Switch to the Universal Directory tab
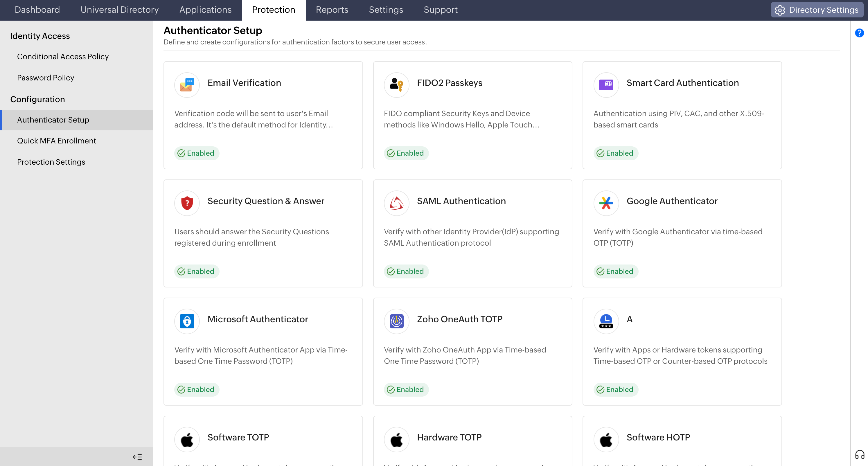This screenshot has width=868, height=466. 120,10
